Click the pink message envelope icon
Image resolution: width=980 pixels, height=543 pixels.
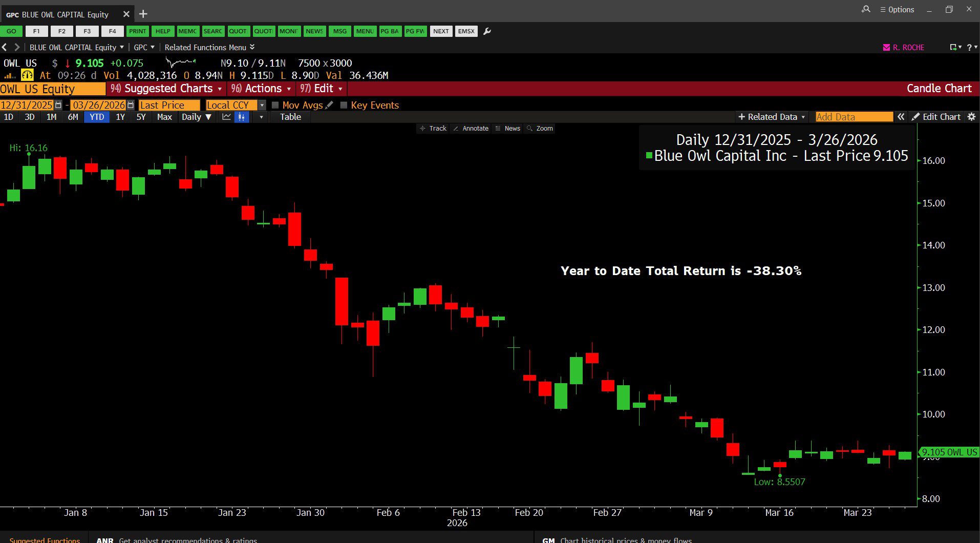coord(886,47)
